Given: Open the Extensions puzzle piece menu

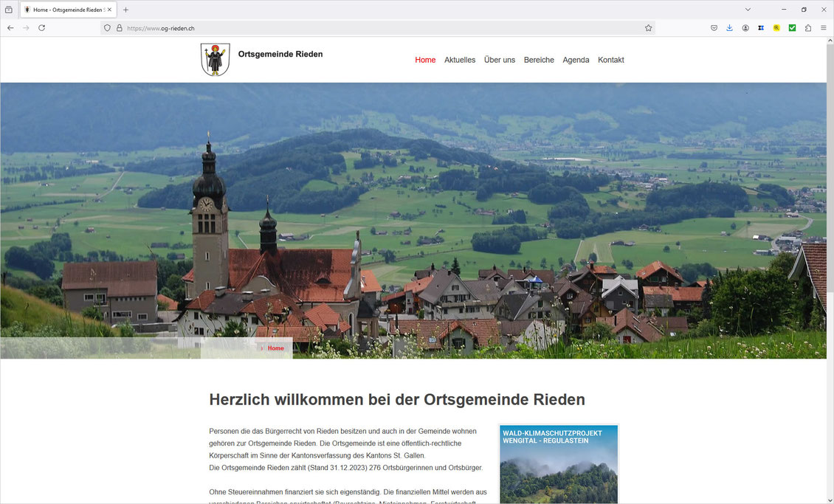Looking at the screenshot, I should click(808, 28).
